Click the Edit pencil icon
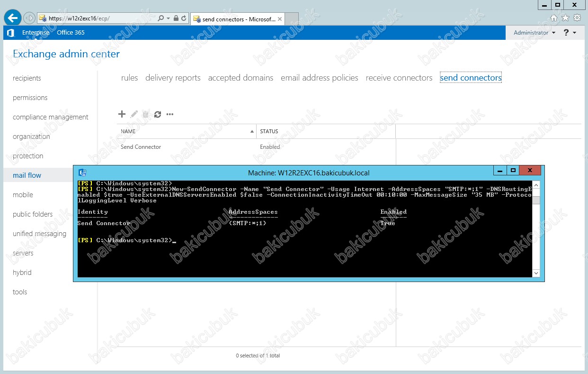 click(x=134, y=114)
